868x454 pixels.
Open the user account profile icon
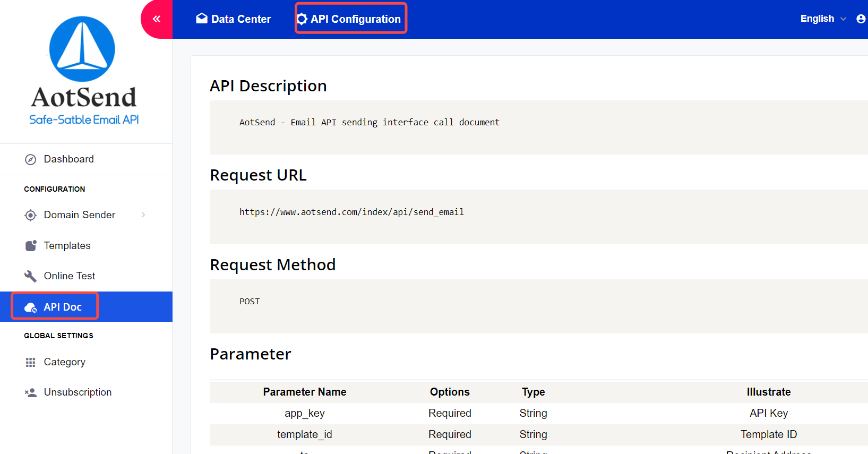[861, 19]
